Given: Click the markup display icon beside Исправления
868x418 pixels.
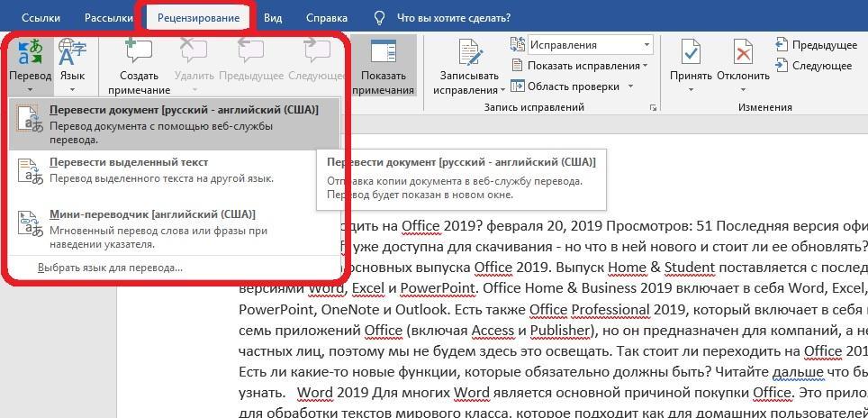Looking at the screenshot, I should click(x=518, y=45).
